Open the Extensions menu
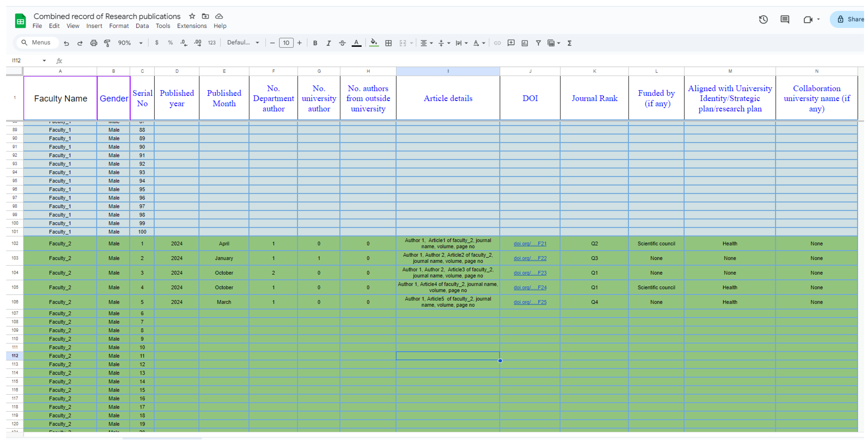This screenshot has width=868, height=444. pos(192,26)
